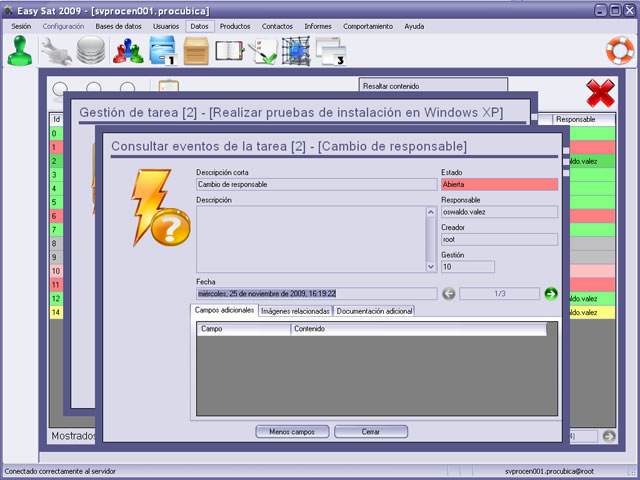Viewport: 640px width, 480px height.
Task: Click the Resaltar contenido field
Action: (433, 85)
